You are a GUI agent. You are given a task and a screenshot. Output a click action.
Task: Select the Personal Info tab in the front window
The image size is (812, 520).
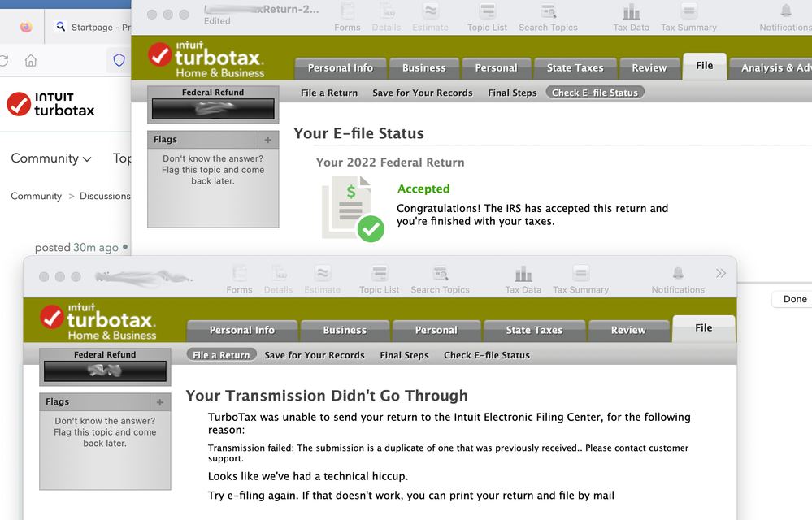click(x=242, y=330)
